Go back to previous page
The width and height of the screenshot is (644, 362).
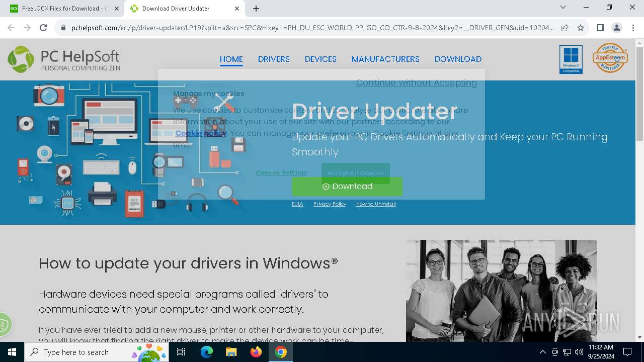pos(11,28)
